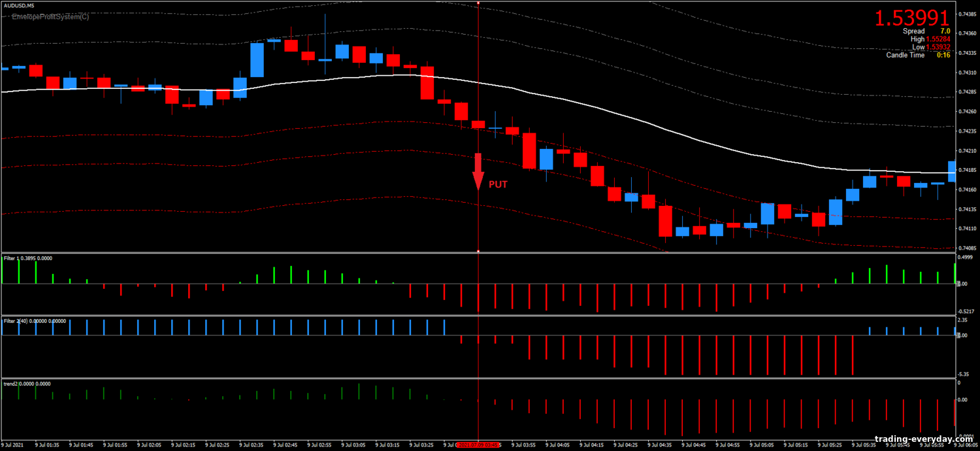Select the trend2 indicator label
Viewport: 980px width, 451px height.
tap(27, 384)
